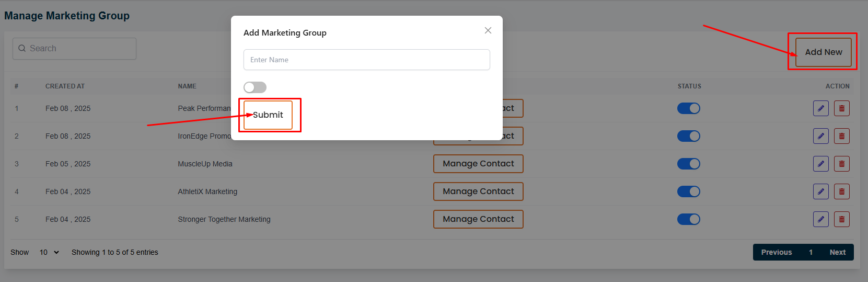Image resolution: width=868 pixels, height=282 pixels.
Task: Click the Search groups field
Action: click(x=78, y=48)
